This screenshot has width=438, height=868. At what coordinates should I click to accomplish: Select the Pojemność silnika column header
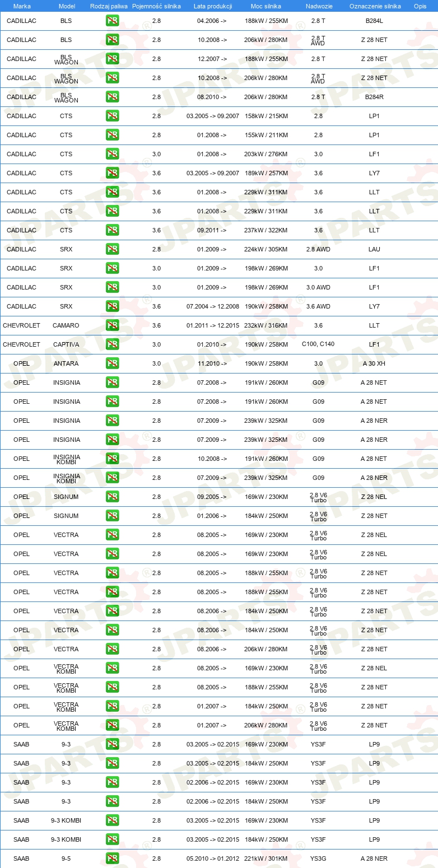point(156,6)
